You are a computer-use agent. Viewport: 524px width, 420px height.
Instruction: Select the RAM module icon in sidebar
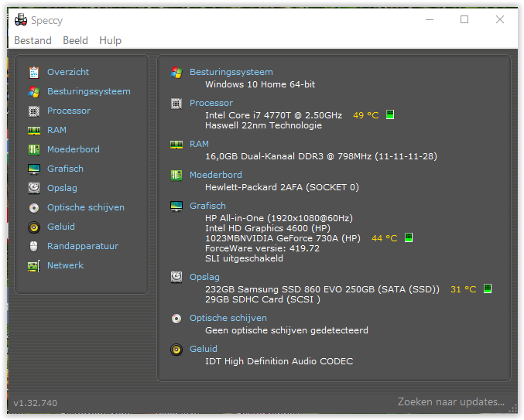33,130
